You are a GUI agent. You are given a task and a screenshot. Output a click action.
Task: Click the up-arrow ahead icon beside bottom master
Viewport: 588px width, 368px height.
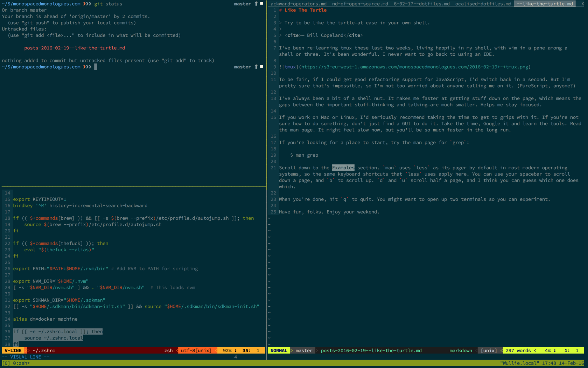tap(256, 67)
